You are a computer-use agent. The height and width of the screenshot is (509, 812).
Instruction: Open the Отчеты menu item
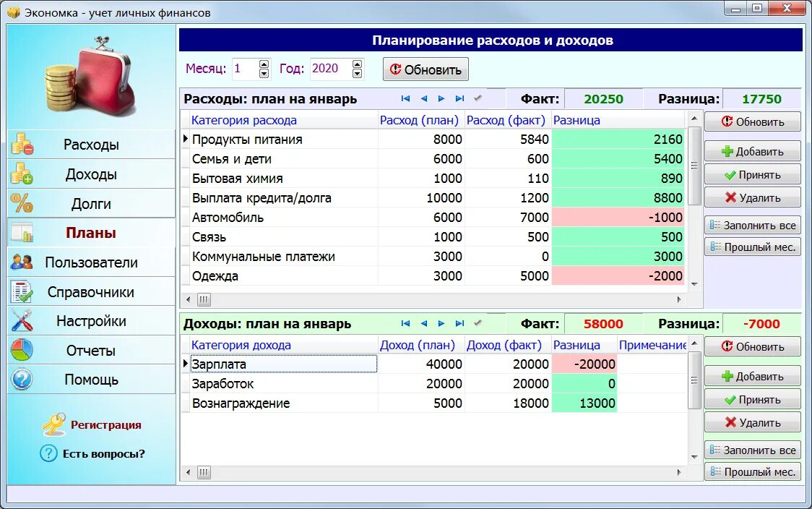91,351
